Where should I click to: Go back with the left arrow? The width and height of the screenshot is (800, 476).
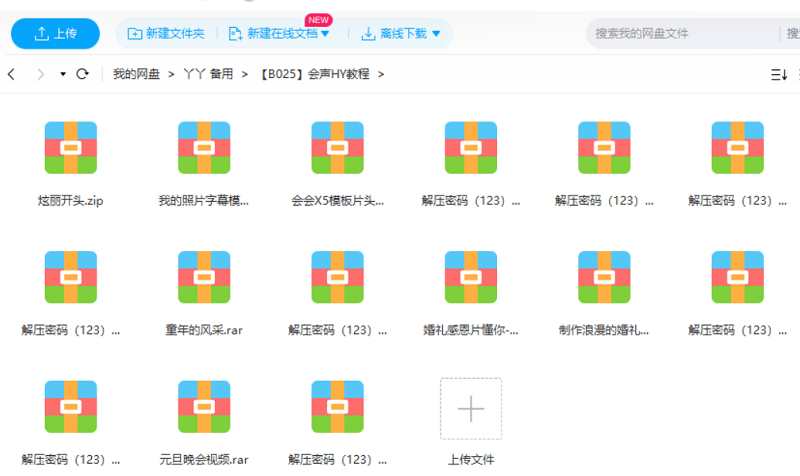click(x=11, y=74)
